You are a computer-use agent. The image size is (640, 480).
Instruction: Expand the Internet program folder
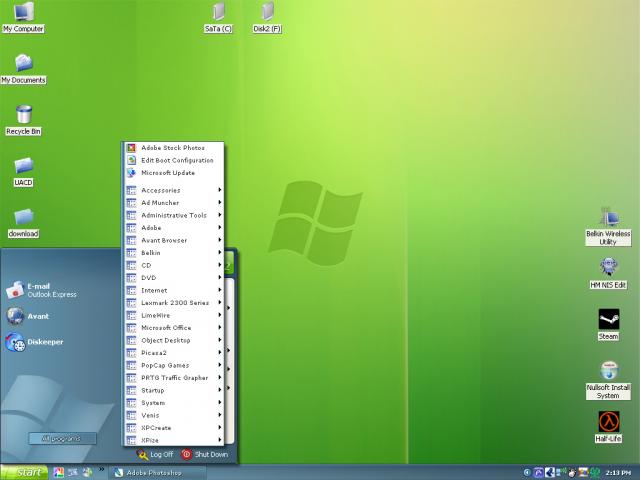click(x=173, y=291)
